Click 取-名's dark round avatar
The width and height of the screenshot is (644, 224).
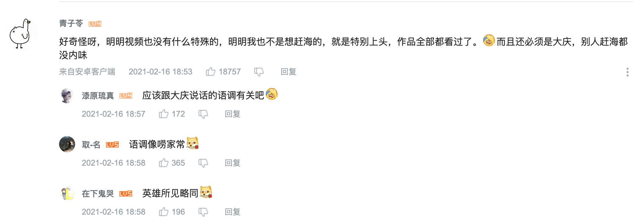point(67,144)
